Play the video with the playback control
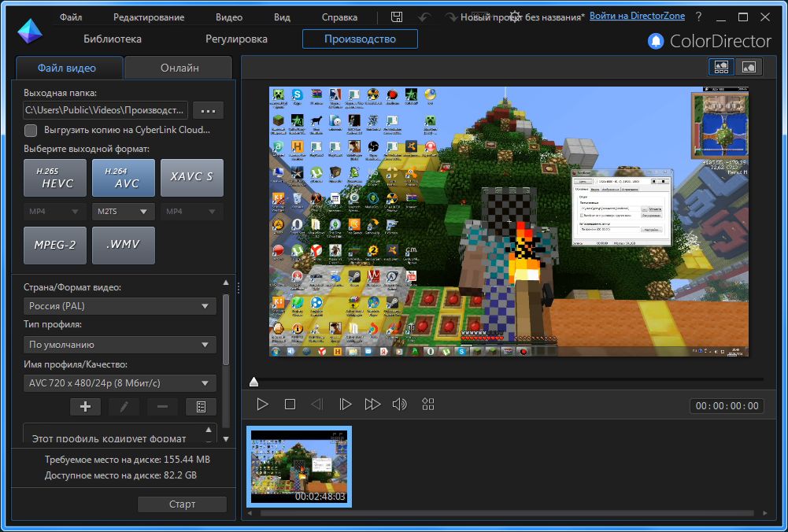 click(262, 404)
